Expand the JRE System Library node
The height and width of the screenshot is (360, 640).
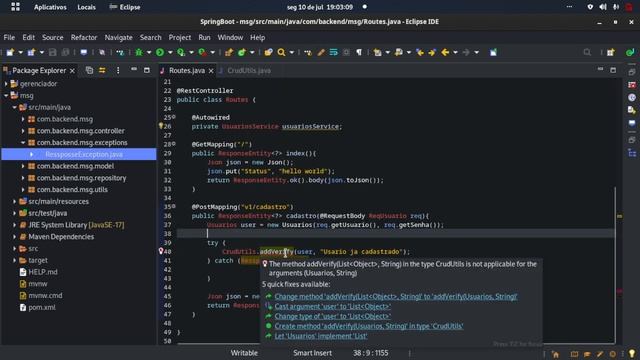click(14, 225)
